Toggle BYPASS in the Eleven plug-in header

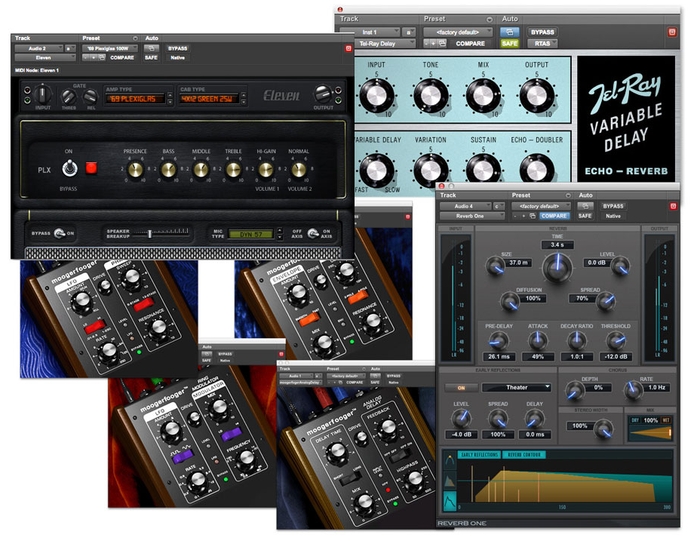[178, 48]
